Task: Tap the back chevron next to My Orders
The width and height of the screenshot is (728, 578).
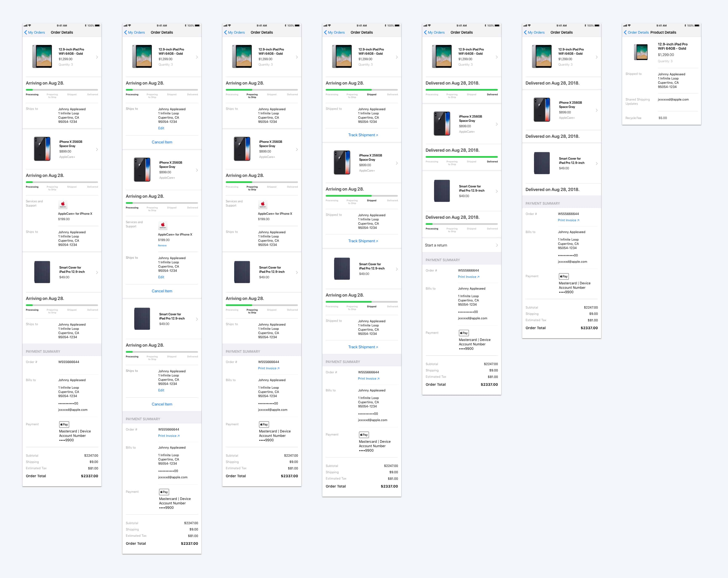Action: (x=26, y=32)
